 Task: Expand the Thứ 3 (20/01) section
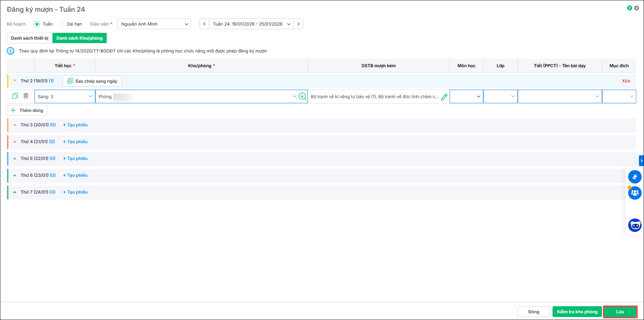pyautogui.click(x=15, y=125)
